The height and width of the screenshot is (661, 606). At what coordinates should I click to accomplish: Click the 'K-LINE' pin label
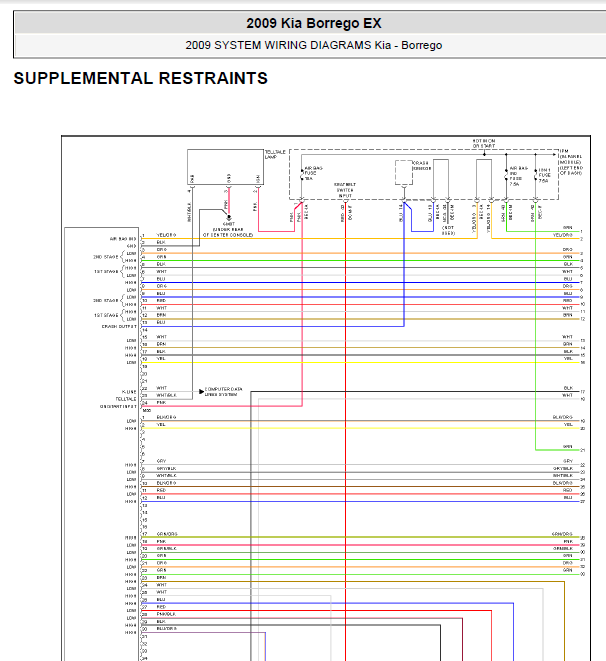(129, 392)
